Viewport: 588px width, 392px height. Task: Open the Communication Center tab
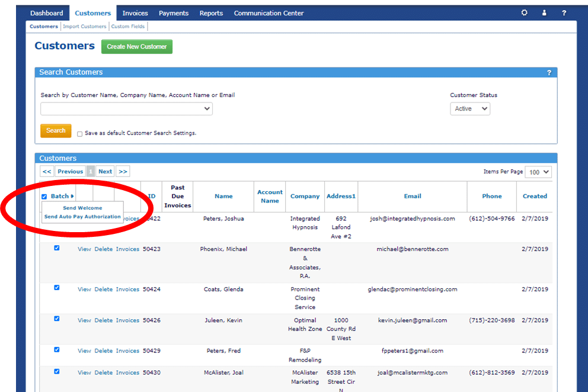pyautogui.click(x=269, y=13)
